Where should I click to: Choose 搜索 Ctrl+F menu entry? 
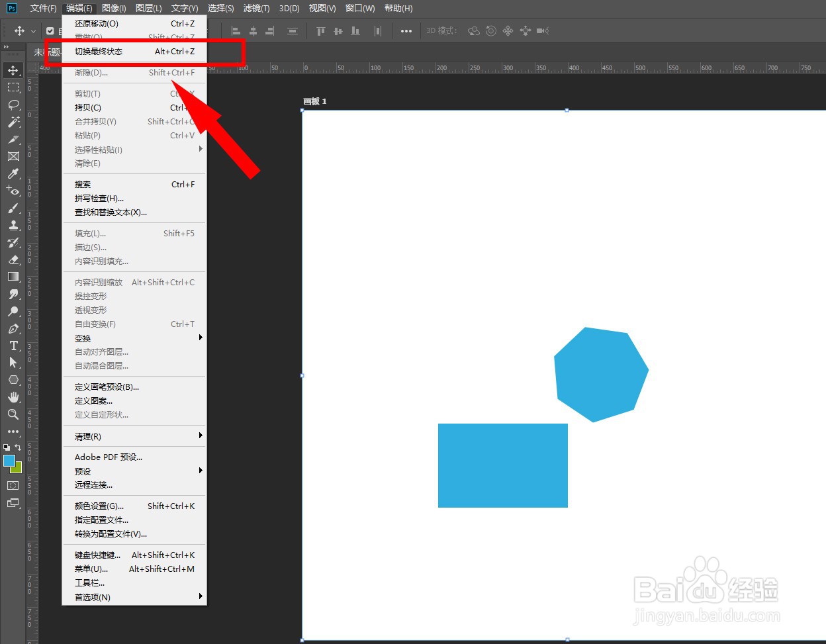(134, 185)
